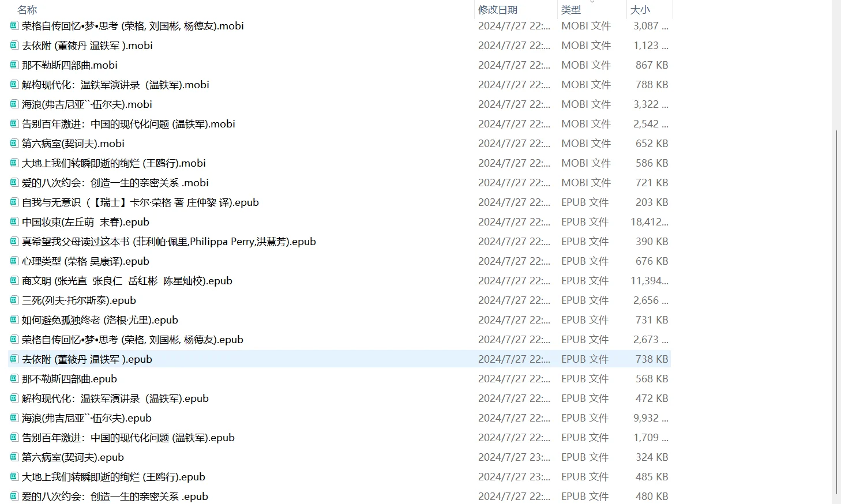841x504 pixels.
Task: Click file icon of 爱的八次约会.mobi
Action: [14, 183]
